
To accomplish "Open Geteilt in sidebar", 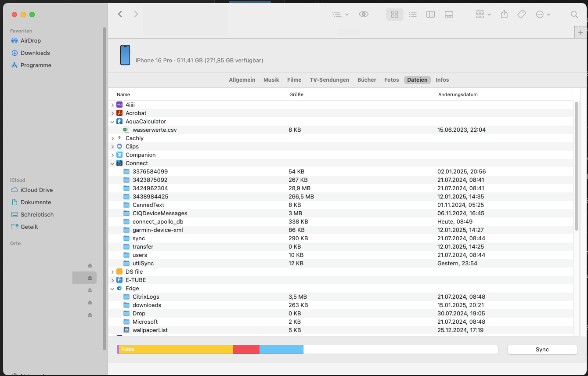I will (x=29, y=227).
